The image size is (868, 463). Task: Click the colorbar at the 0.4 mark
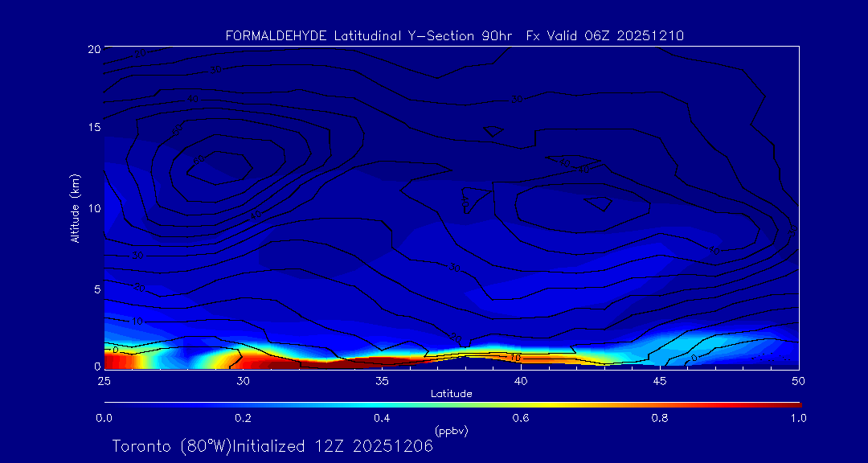(x=383, y=404)
